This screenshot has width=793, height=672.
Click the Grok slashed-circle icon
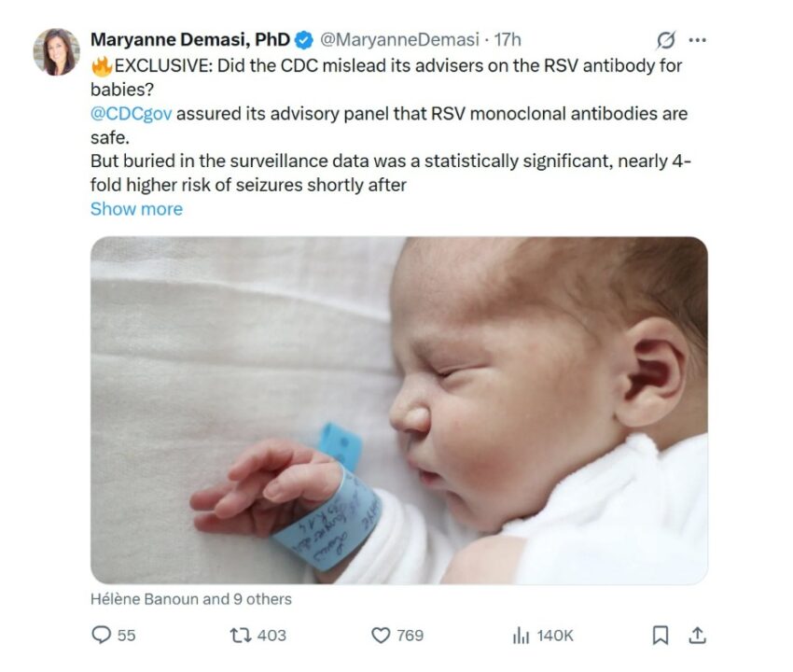coord(666,40)
